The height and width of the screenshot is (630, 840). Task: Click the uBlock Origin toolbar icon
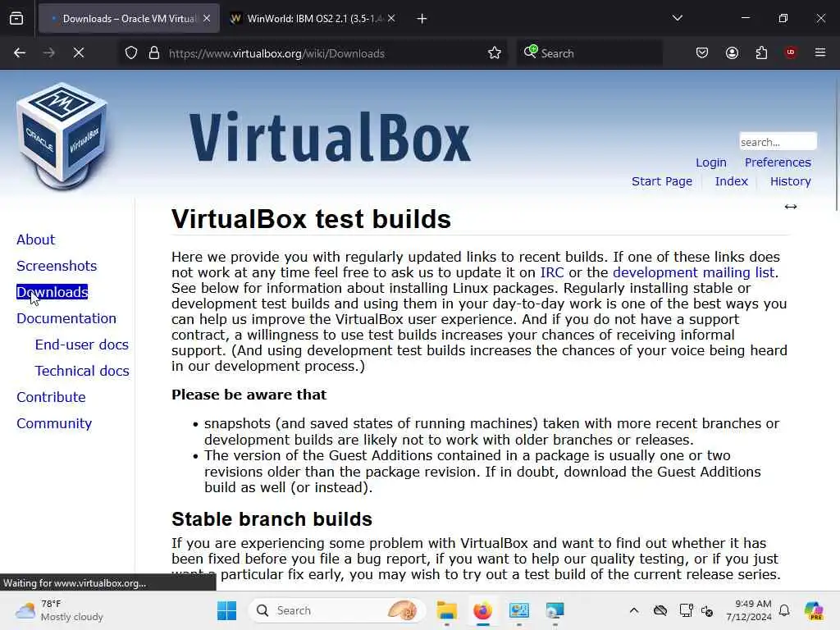tap(791, 52)
